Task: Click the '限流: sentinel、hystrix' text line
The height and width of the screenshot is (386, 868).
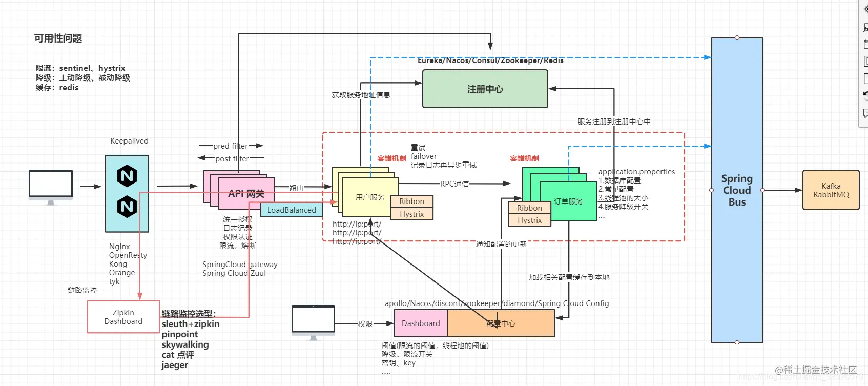Action: point(80,68)
